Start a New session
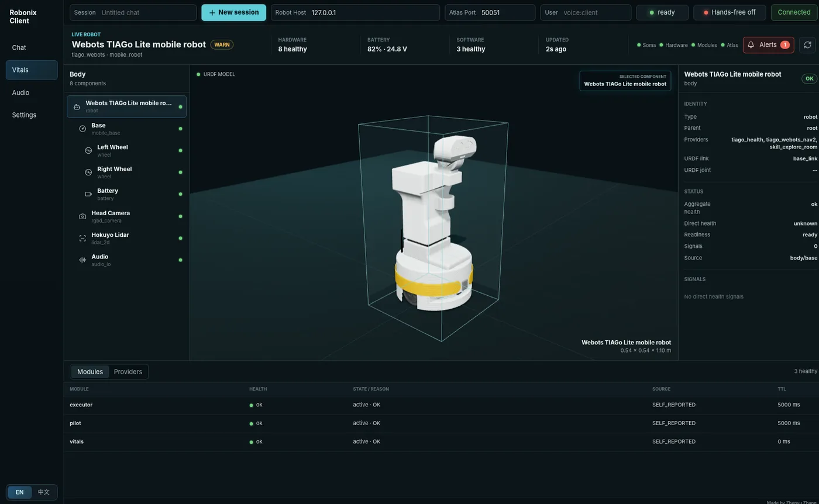Screen dimensions: 819x504 pyautogui.click(x=233, y=12)
